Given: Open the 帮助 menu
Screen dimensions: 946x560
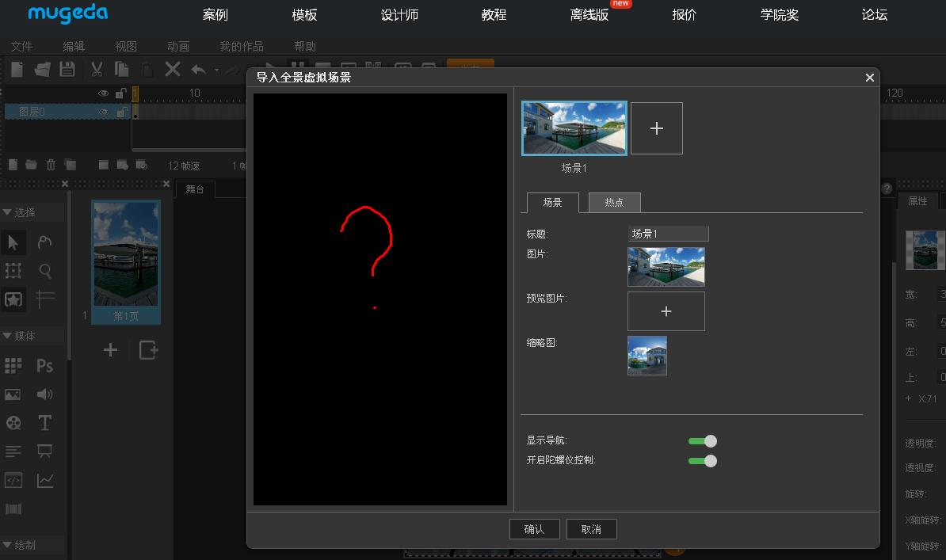Looking at the screenshot, I should point(305,47).
